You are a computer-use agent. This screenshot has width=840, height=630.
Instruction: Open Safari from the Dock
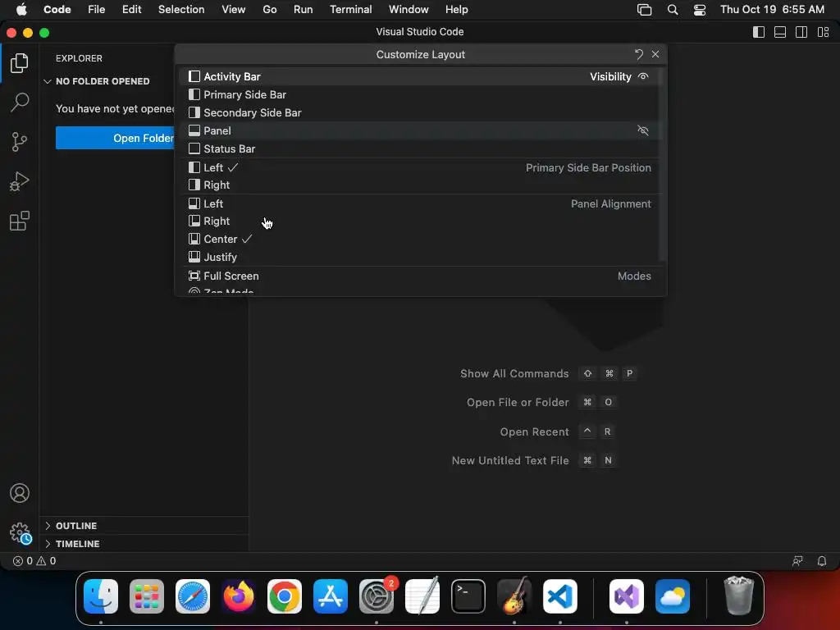tap(193, 596)
